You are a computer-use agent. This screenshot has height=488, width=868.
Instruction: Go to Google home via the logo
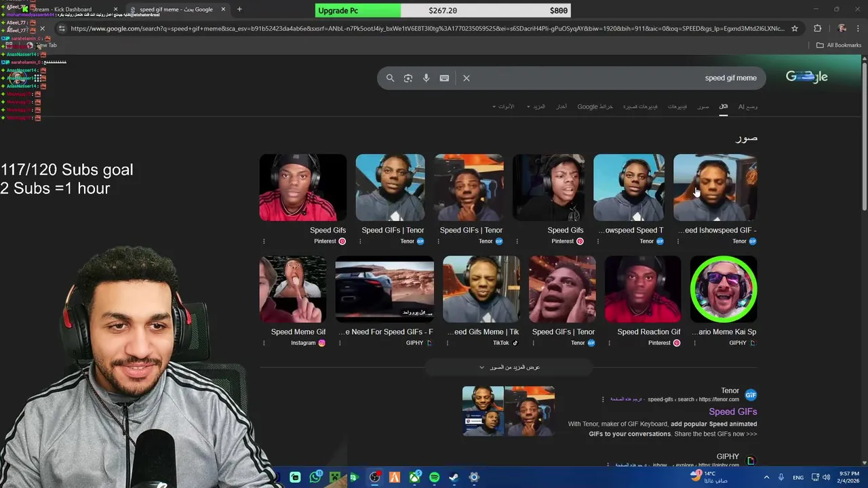click(x=806, y=77)
